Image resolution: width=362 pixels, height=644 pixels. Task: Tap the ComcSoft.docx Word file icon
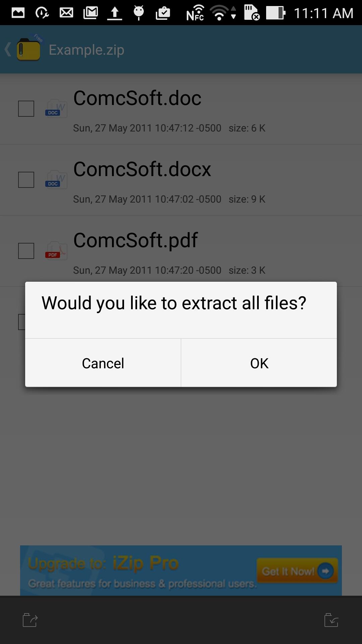(56, 180)
